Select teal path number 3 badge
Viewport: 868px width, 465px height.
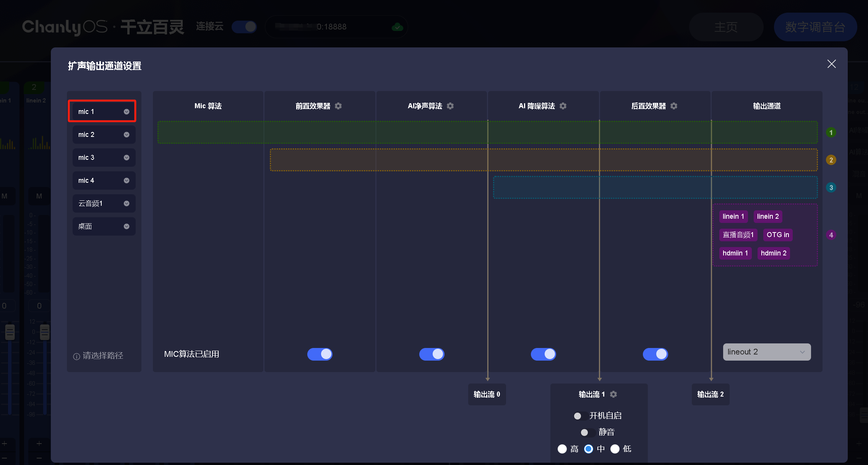831,187
